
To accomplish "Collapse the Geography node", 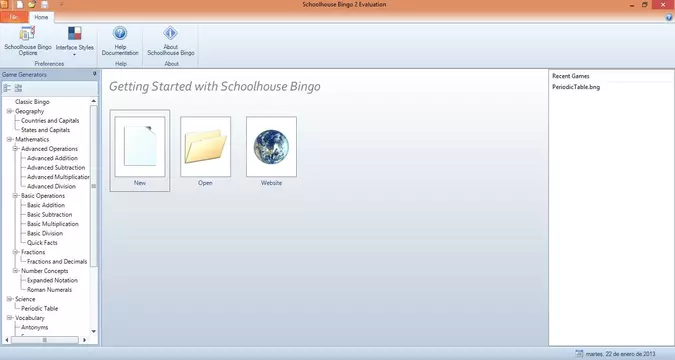I will coord(9,111).
